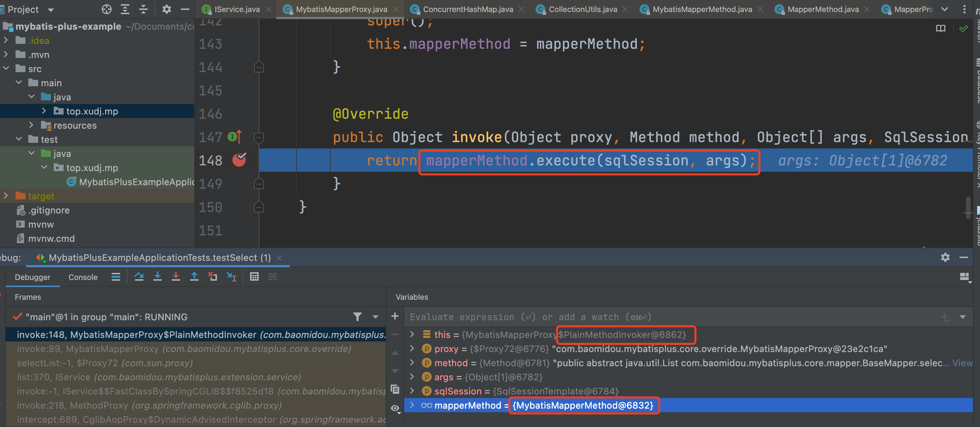Click Show Execution Point icon
The height and width of the screenshot is (427, 980).
click(x=116, y=277)
